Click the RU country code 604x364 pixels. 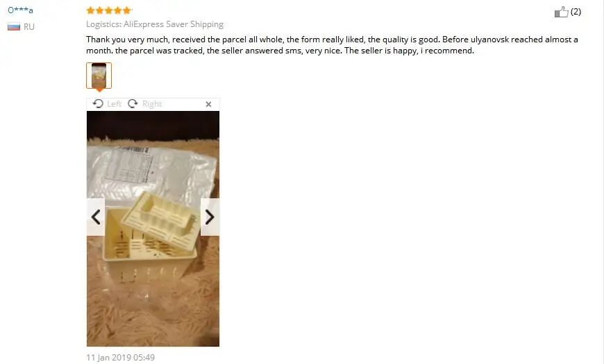(29, 26)
